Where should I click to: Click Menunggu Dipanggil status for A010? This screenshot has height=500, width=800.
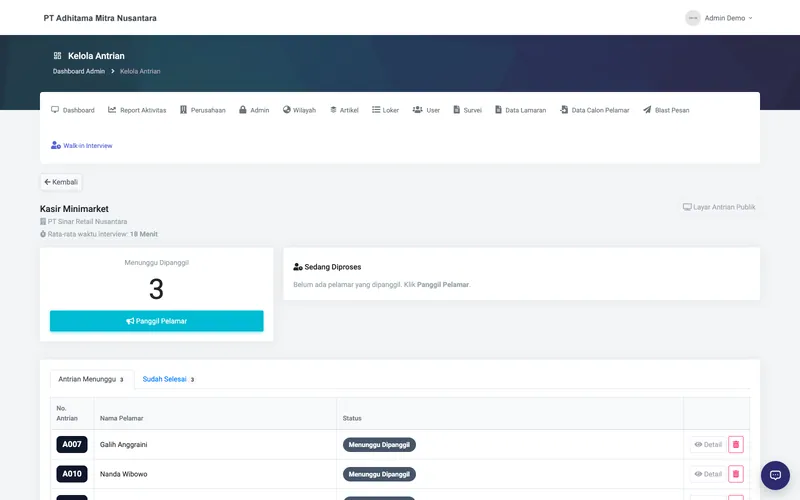coord(379,474)
